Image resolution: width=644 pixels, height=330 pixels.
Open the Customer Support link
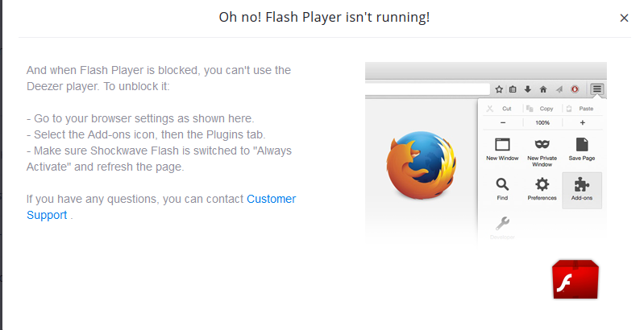click(x=161, y=207)
